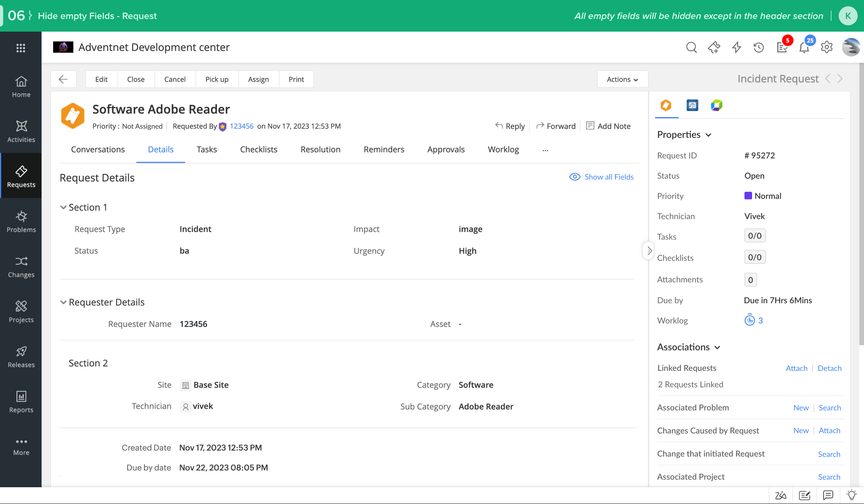Go to Problems in sidebar
The image size is (864, 504).
(x=21, y=221)
